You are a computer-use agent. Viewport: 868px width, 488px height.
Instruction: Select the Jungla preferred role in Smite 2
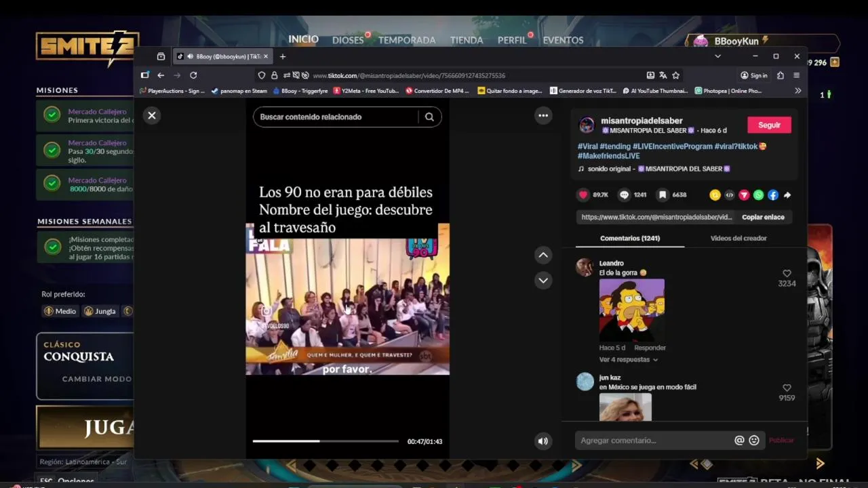click(x=100, y=311)
